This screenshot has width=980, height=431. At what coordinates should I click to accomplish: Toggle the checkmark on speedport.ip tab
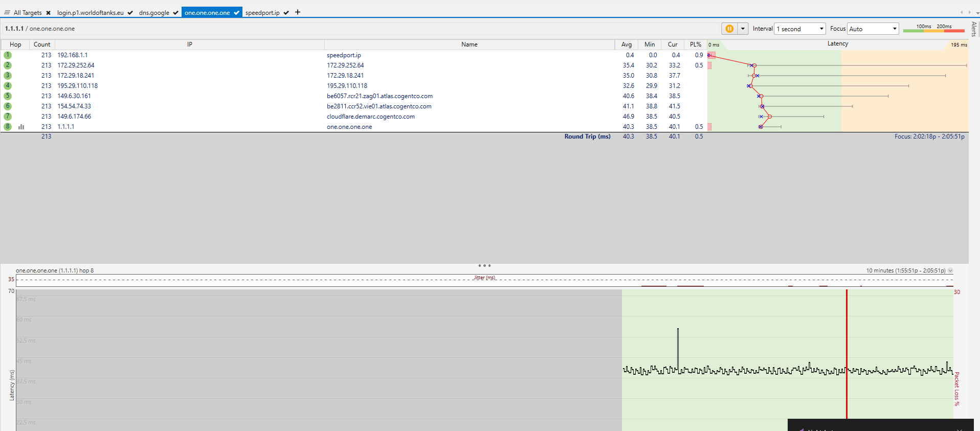(x=286, y=13)
